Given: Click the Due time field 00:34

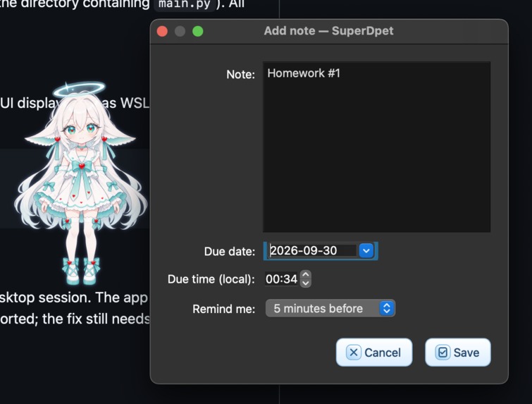Looking at the screenshot, I should coord(281,279).
